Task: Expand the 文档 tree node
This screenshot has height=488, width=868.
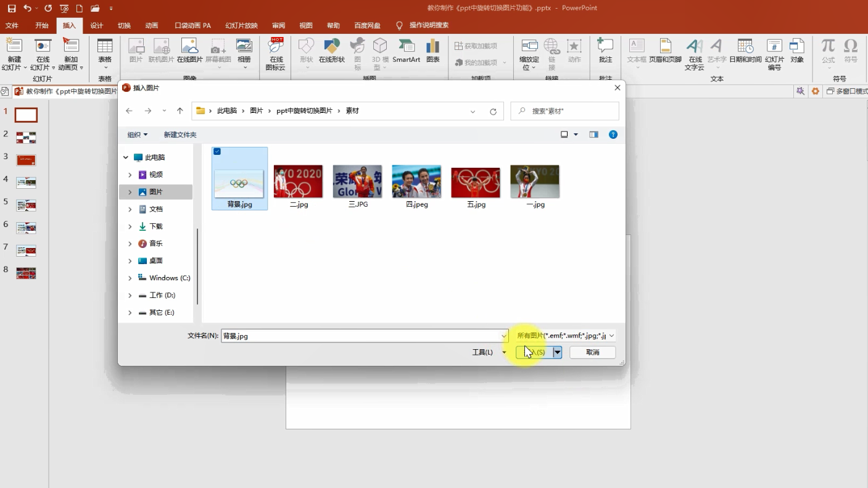Action: coord(130,210)
